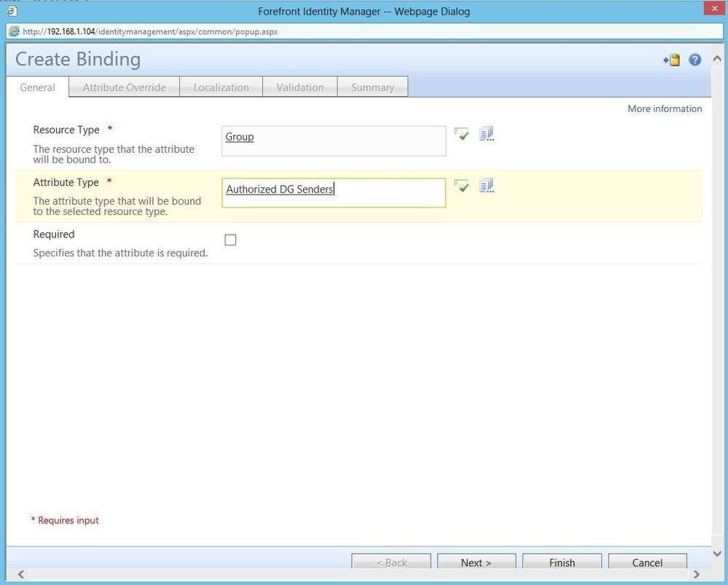Click the Internet Explorer page icon in address bar
Viewport: 728px width, 585px height.
click(x=14, y=31)
